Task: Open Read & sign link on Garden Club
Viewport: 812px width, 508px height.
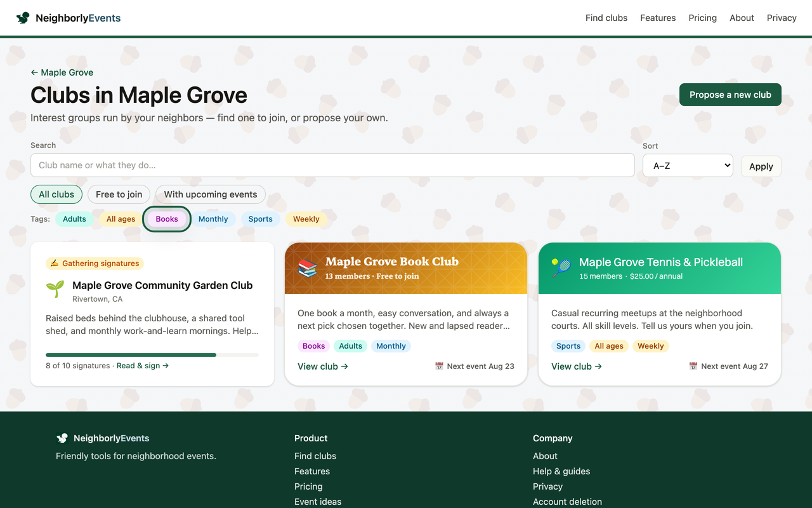Action: [143, 366]
